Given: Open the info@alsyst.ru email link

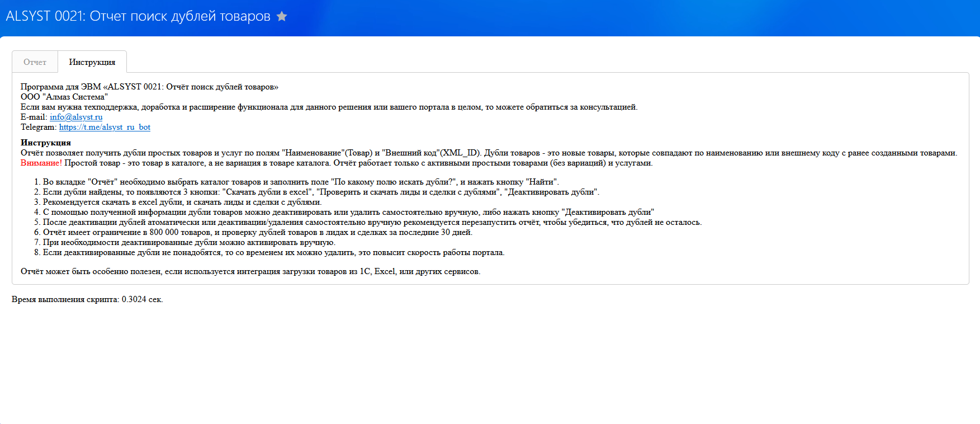Looking at the screenshot, I should 76,117.
